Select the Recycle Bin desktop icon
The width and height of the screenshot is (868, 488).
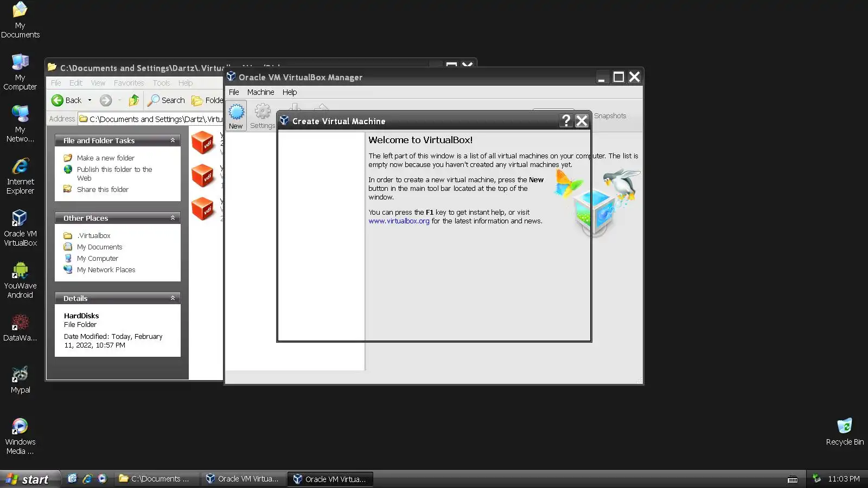[845, 432]
